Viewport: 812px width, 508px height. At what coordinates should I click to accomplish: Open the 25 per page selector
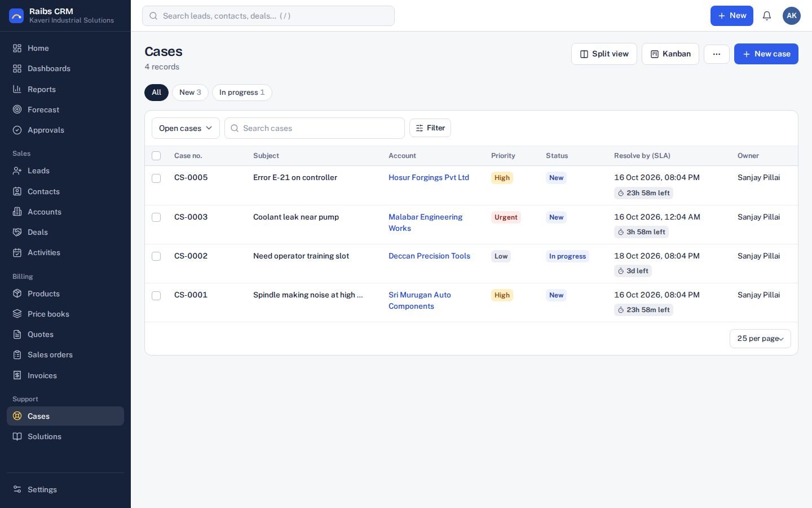coord(760,339)
